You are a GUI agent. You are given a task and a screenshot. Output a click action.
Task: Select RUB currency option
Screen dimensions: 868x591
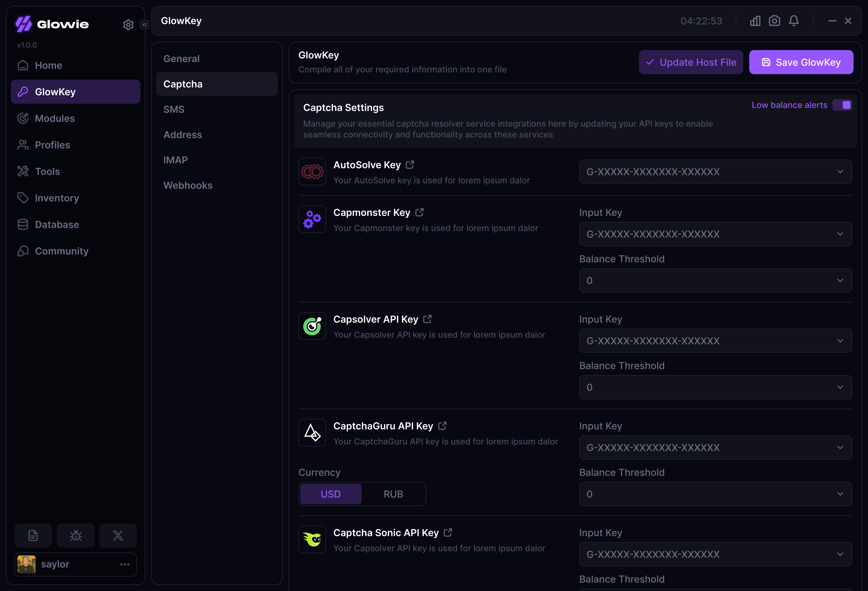point(393,494)
